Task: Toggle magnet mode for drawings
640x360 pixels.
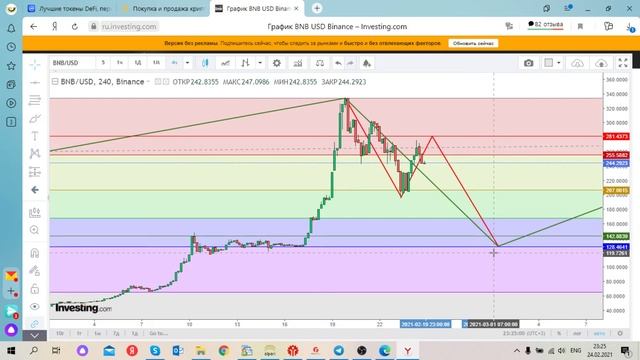Action: (x=35, y=253)
